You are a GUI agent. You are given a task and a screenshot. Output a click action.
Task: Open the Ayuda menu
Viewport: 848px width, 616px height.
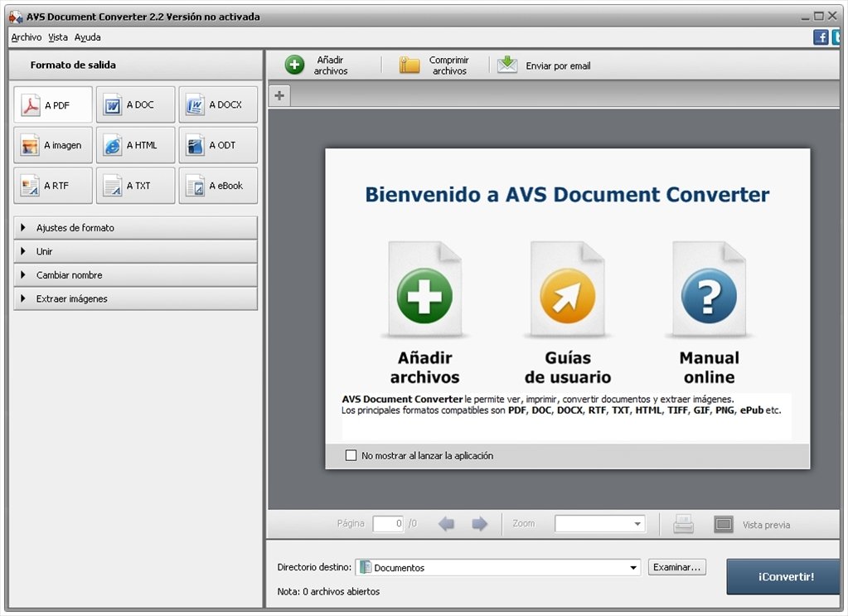click(x=88, y=37)
